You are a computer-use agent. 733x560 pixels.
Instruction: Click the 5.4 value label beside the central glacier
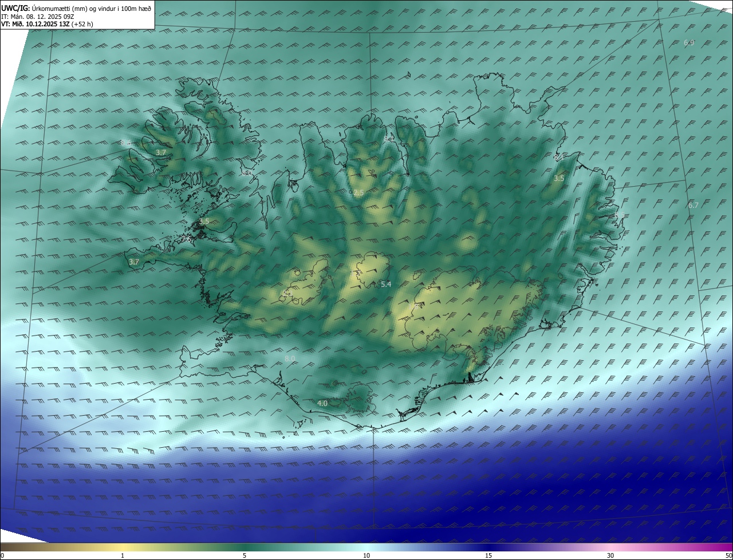click(386, 284)
